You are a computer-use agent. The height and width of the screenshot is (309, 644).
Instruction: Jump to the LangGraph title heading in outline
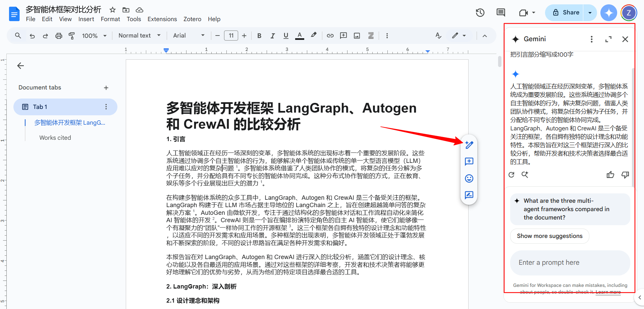(x=70, y=123)
